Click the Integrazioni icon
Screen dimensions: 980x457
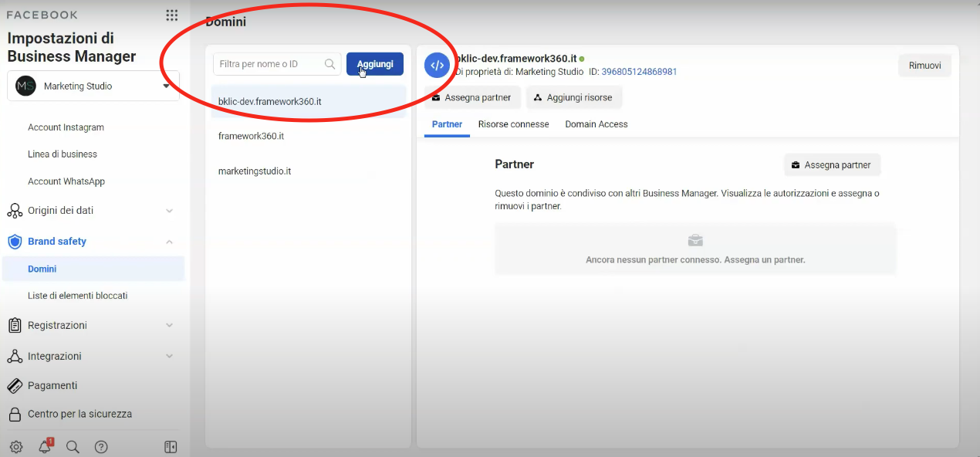pyautogui.click(x=15, y=357)
